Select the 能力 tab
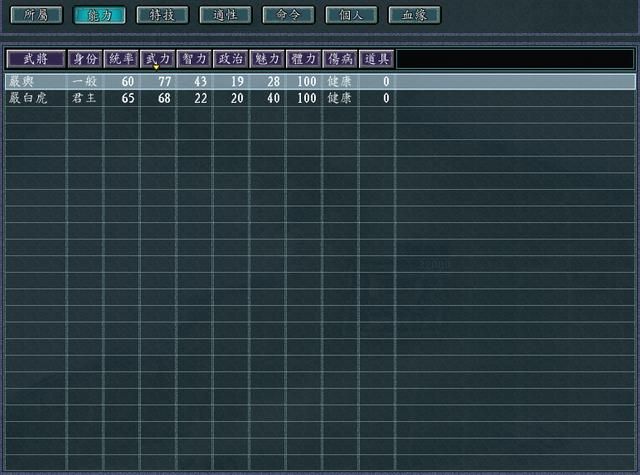Screen dimensions: 640x475 pos(98,15)
